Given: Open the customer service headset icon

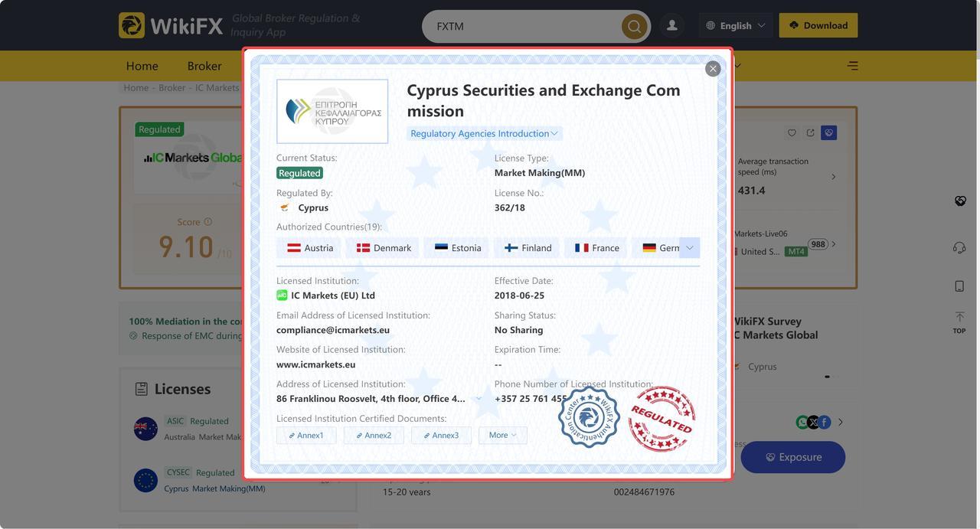Looking at the screenshot, I should click(959, 247).
